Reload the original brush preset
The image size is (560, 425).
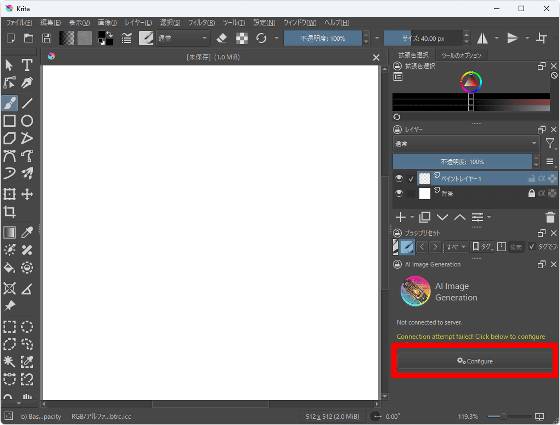point(261,38)
